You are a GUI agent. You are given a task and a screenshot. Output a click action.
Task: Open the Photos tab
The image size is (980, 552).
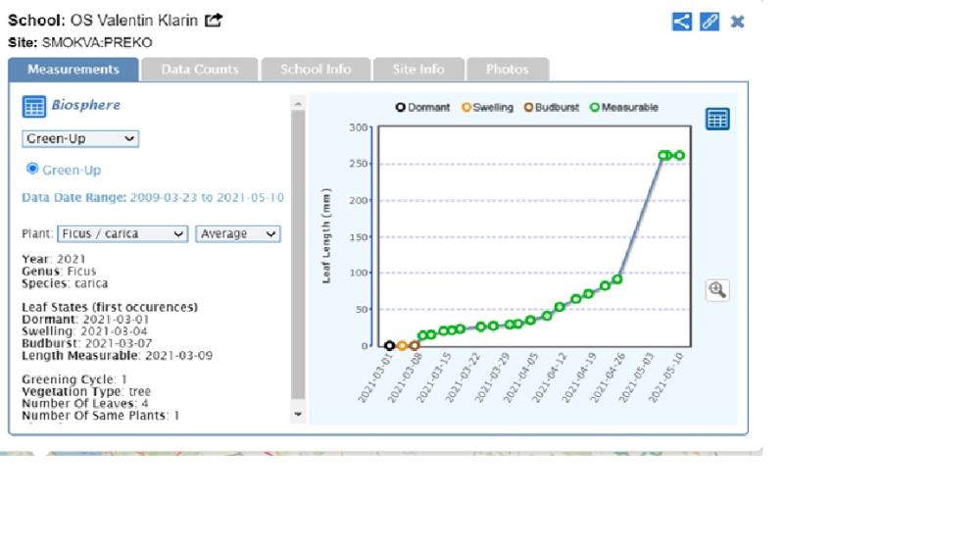coord(507,70)
